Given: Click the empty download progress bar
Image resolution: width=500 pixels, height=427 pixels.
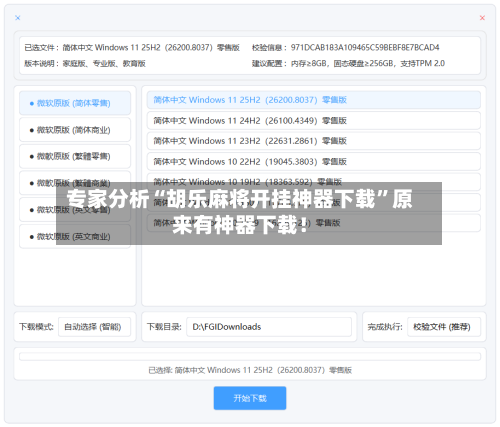Looking at the screenshot, I should click(250, 357).
